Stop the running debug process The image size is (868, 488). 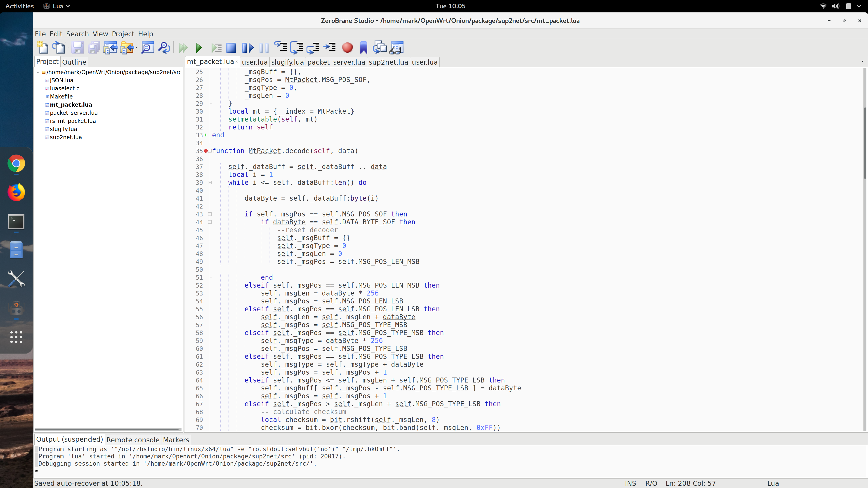point(231,47)
